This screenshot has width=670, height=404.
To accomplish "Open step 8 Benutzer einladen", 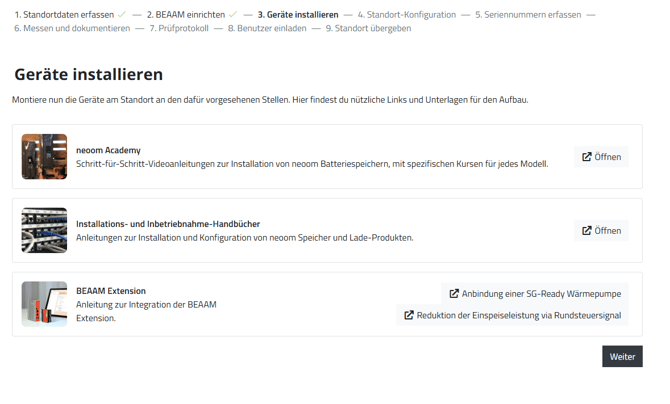I will [266, 28].
